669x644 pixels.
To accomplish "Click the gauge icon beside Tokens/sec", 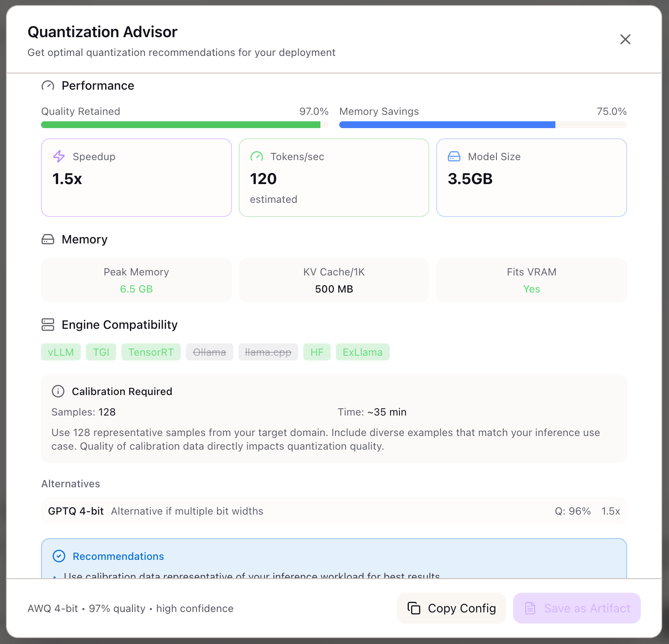I will pos(257,156).
